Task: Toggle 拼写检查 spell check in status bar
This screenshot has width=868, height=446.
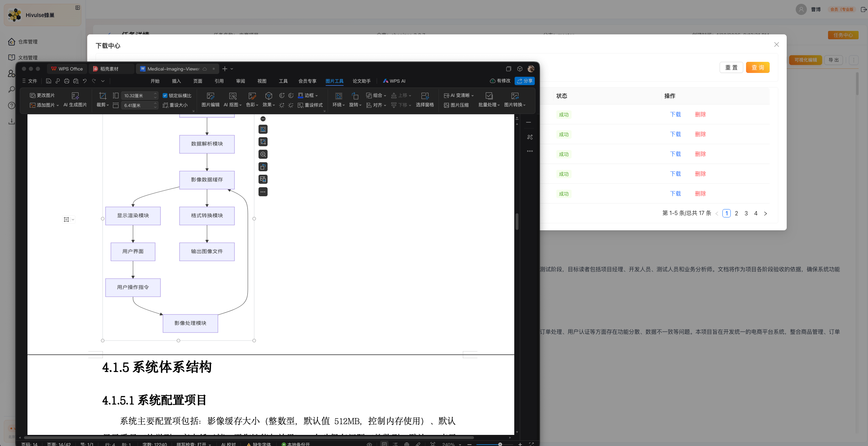Action: 194,444
